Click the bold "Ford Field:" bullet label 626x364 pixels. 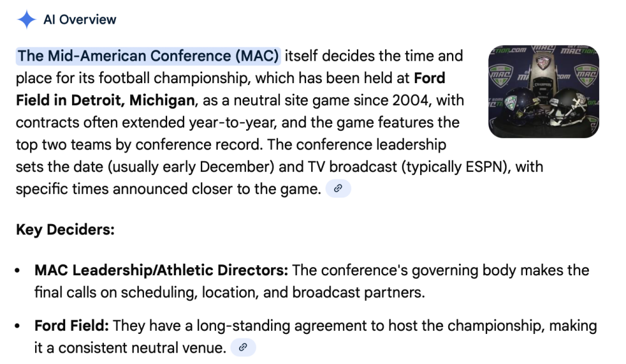71,326
